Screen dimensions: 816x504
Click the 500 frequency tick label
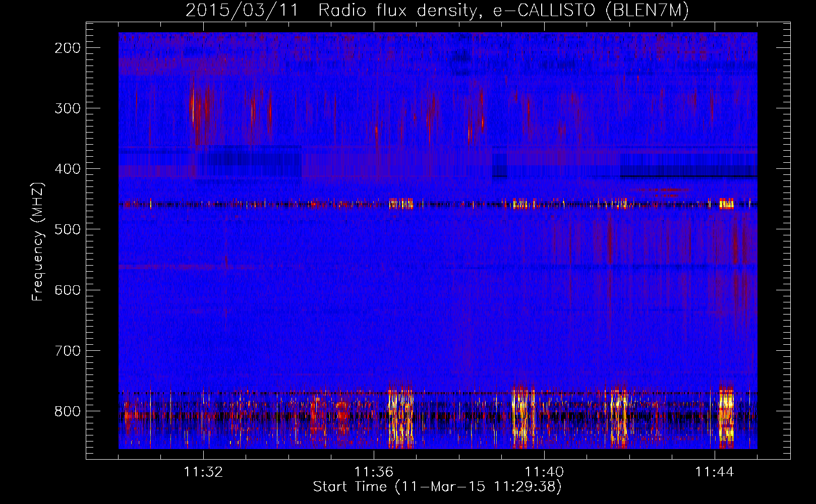click(x=68, y=229)
